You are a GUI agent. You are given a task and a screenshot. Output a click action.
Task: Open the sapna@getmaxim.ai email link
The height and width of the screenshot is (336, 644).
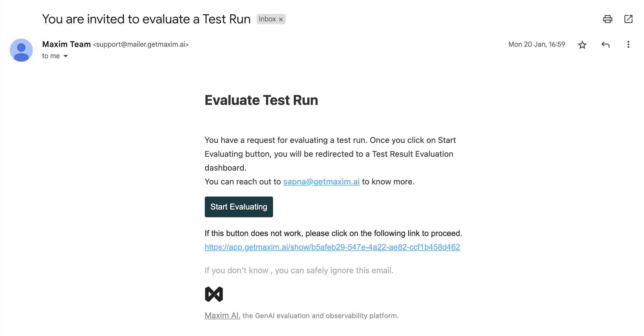pos(321,182)
